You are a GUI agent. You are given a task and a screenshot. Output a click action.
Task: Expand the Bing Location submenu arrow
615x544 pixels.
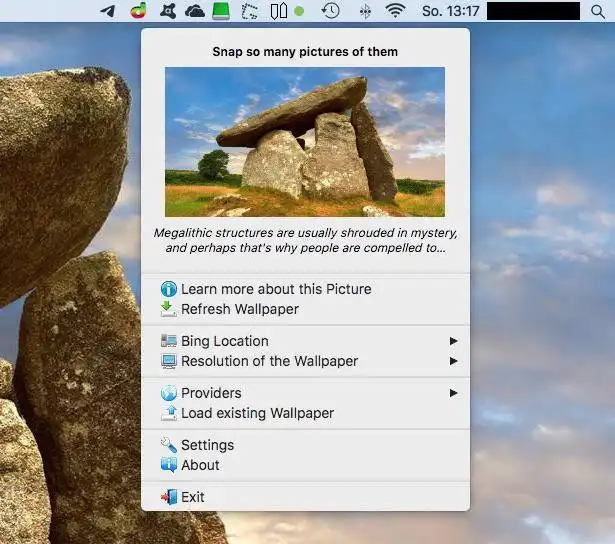click(454, 341)
